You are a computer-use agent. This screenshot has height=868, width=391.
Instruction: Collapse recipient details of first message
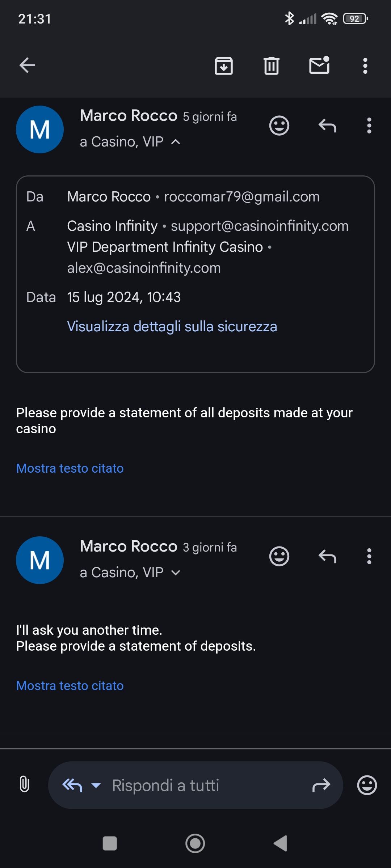(x=176, y=142)
